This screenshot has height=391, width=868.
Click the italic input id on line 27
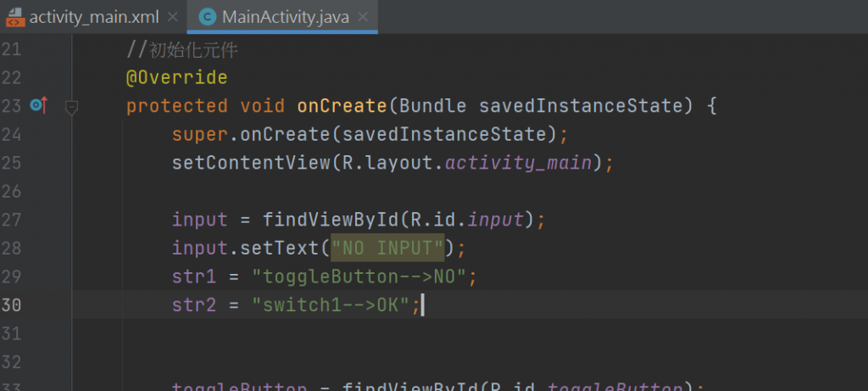pos(495,220)
